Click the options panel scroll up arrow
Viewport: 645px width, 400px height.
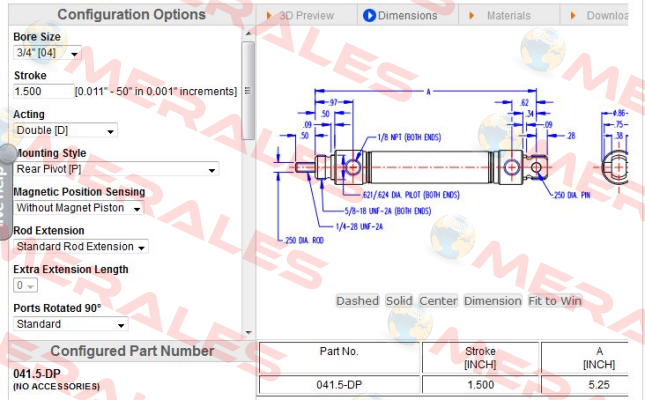pos(248,33)
